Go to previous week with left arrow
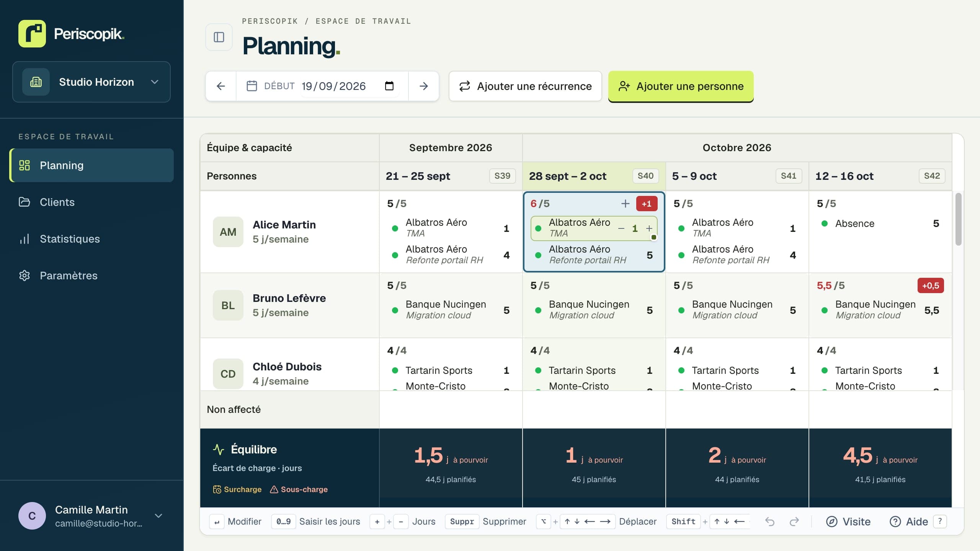Viewport: 980px width, 551px height. (221, 86)
